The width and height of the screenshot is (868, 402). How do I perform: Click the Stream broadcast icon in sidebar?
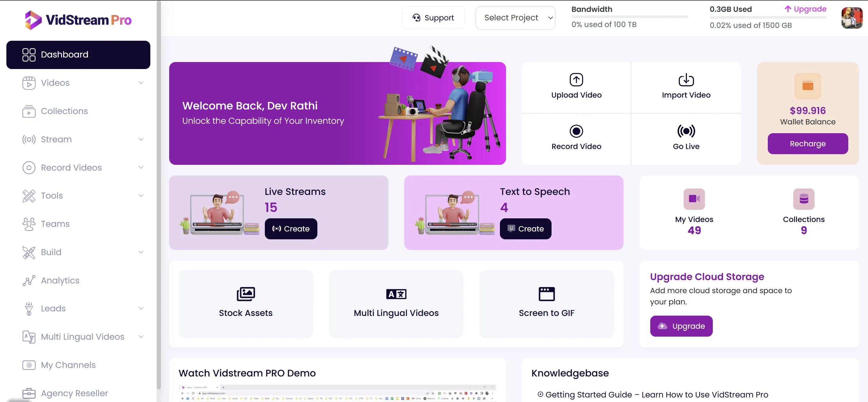coord(29,139)
